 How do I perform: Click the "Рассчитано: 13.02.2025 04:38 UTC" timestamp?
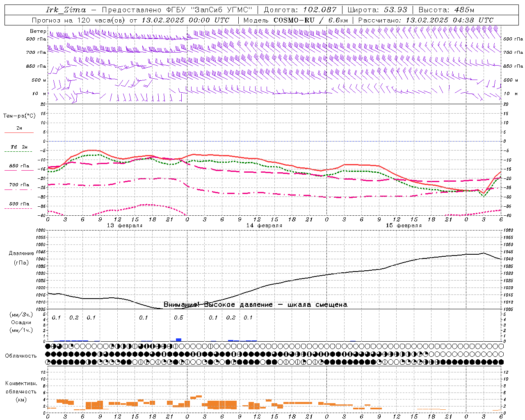(x=426, y=20)
